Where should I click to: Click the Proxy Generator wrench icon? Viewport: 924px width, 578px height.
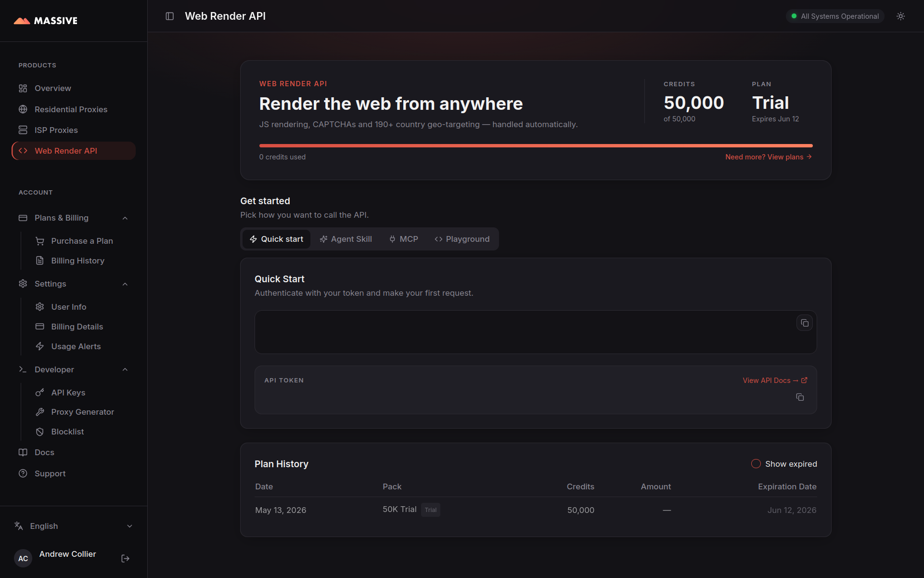click(40, 412)
